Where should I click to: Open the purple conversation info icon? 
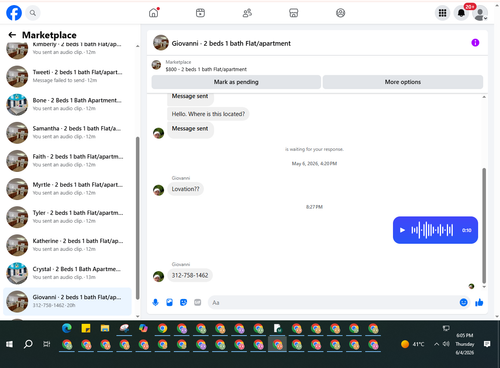[x=475, y=43]
